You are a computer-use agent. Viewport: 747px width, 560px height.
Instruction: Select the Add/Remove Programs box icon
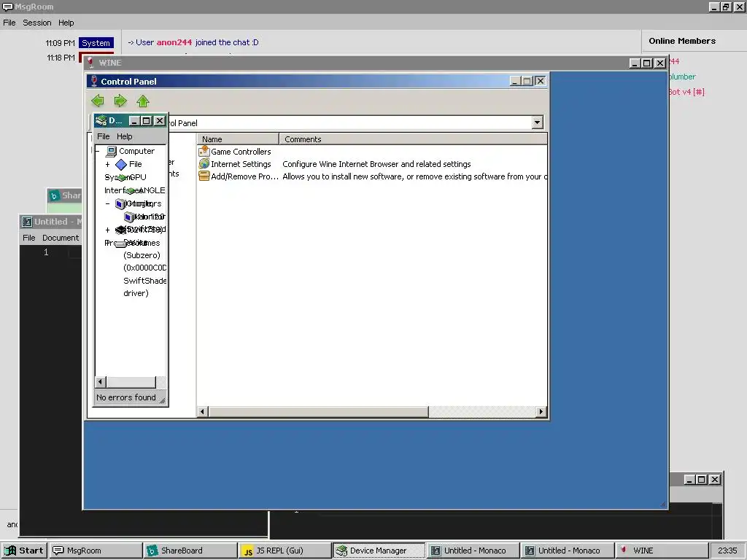[x=204, y=176]
